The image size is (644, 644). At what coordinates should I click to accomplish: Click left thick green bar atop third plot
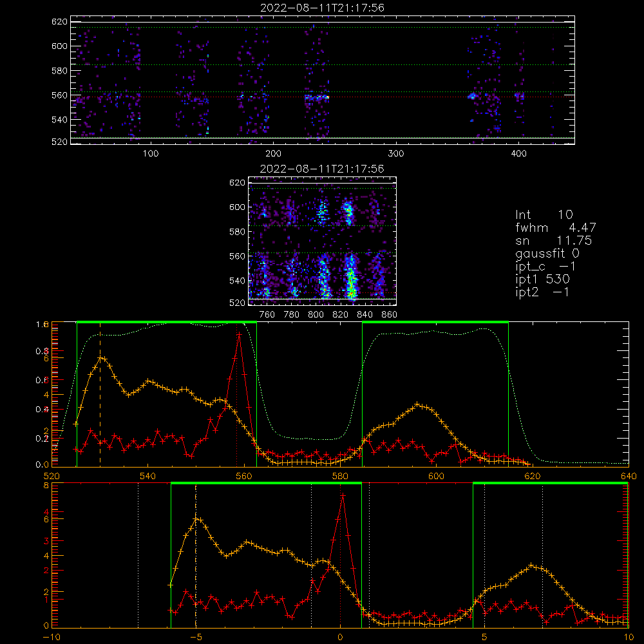tap(167, 322)
